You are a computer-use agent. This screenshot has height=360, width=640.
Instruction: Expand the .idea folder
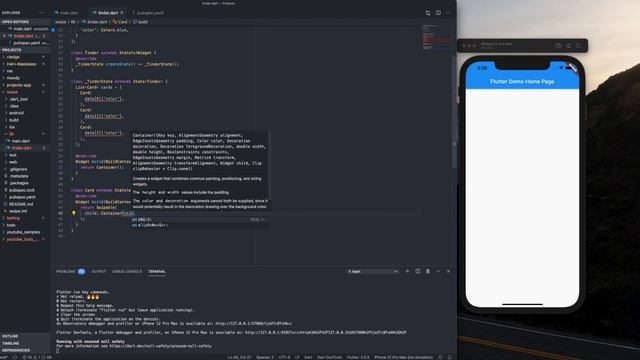(x=14, y=106)
